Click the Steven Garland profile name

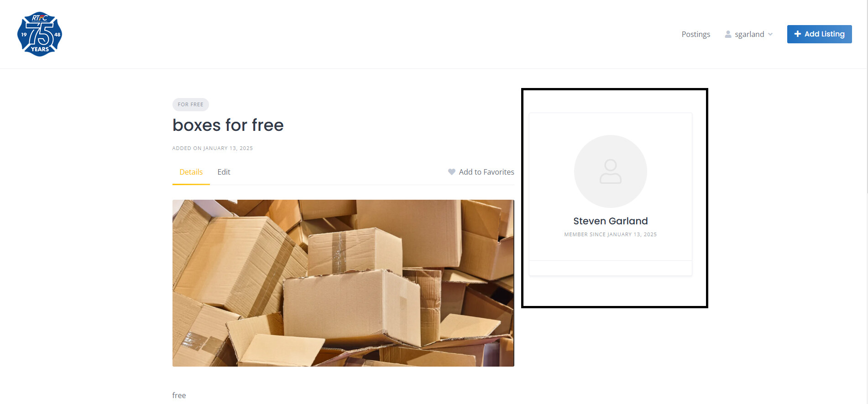[610, 221]
